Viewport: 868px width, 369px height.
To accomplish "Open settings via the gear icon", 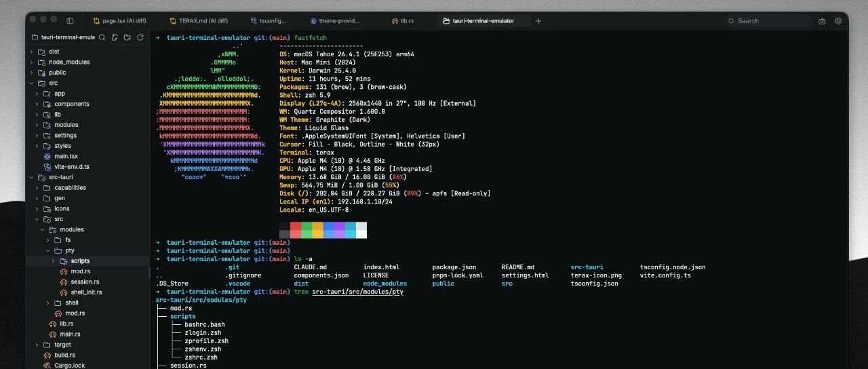I will (x=838, y=21).
